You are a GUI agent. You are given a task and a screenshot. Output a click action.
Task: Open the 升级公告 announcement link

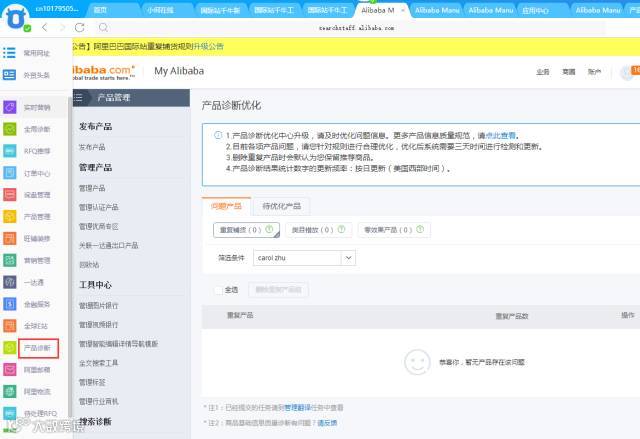coord(209,47)
